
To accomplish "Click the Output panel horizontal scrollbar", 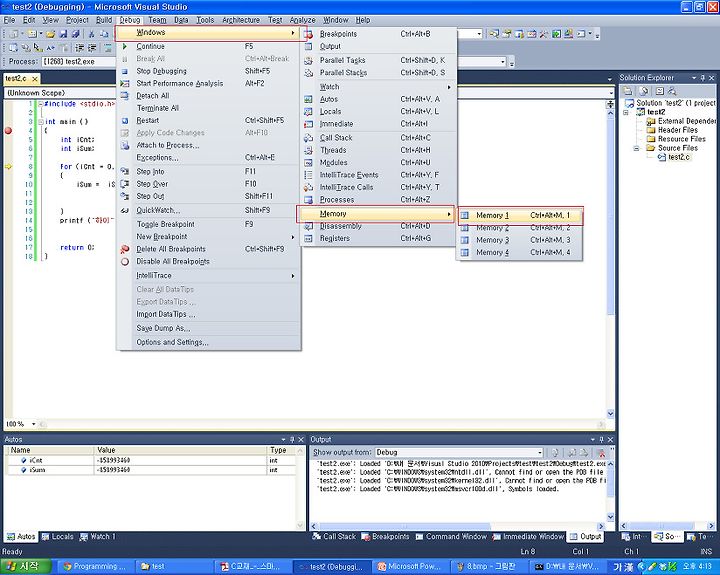I will pos(458,526).
